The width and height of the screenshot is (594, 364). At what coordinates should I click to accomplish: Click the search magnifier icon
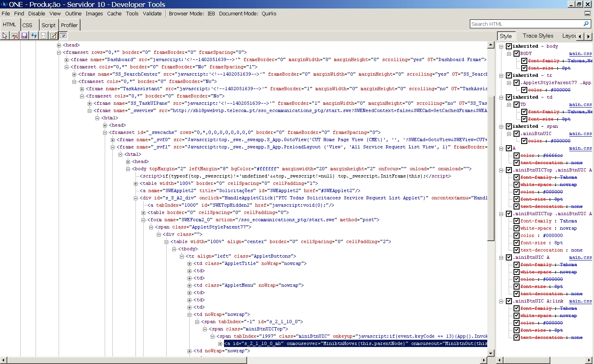coord(586,24)
